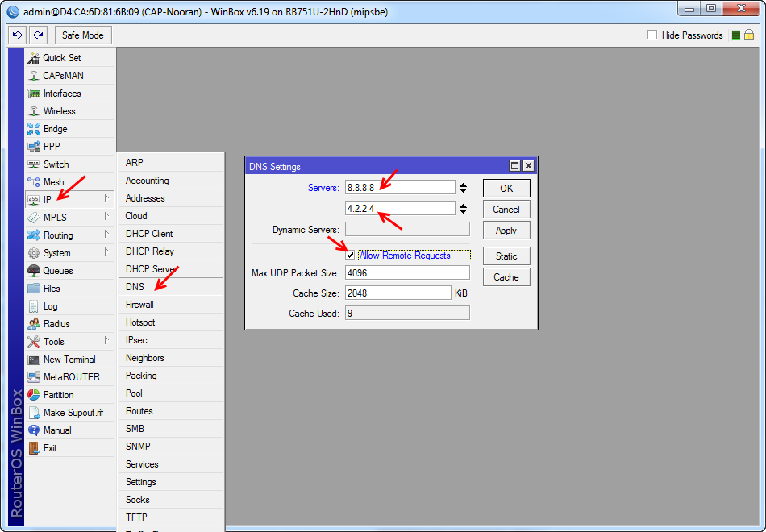Click the MetaROUTER icon
Screen dimensions: 766x532
(34, 377)
